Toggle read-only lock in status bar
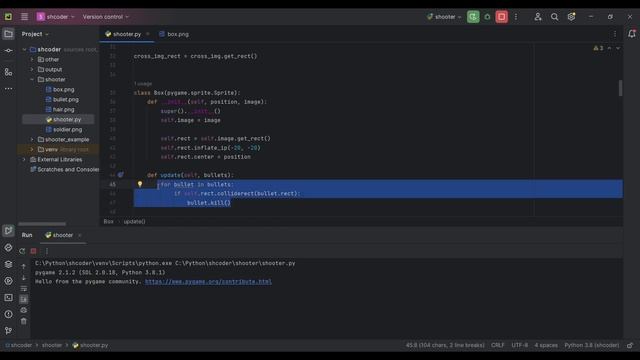This screenshot has width=640, height=360. 630,345
